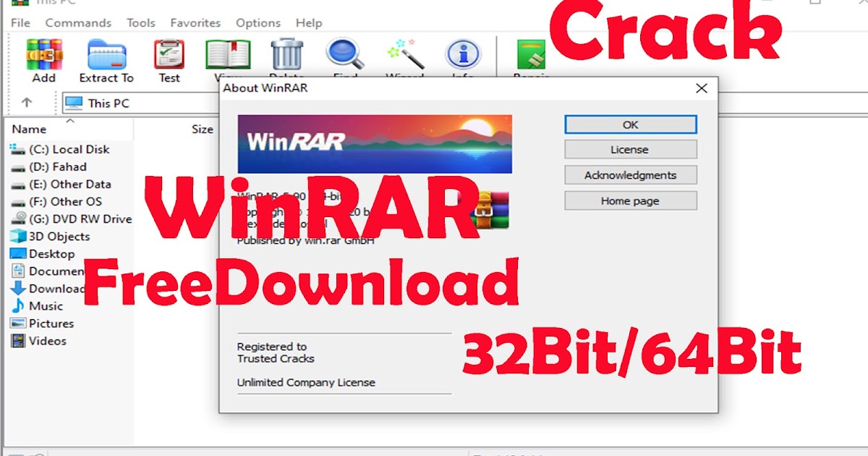Screen dimensions: 868x456
Task: Click the Videos film icon
Action: pos(17,340)
